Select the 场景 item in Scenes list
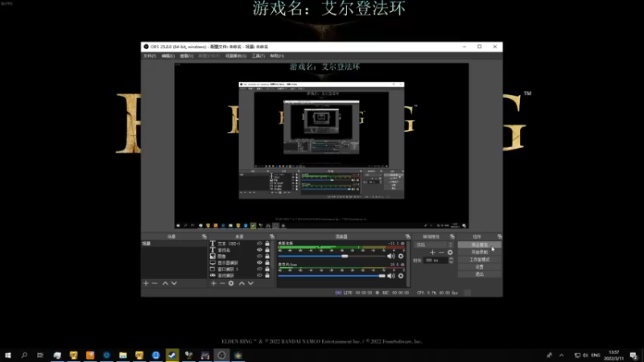Viewport: 644px width, 362px height. click(x=174, y=244)
